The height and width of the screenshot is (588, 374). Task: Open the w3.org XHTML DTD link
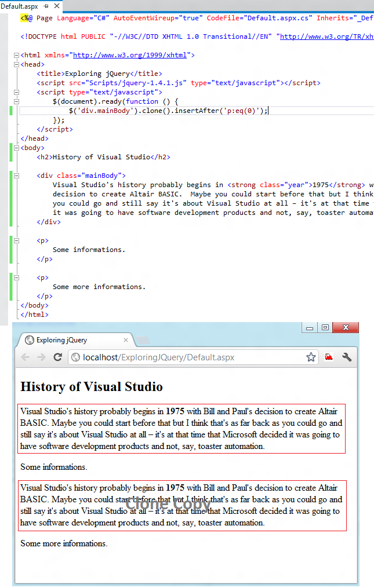(x=326, y=36)
